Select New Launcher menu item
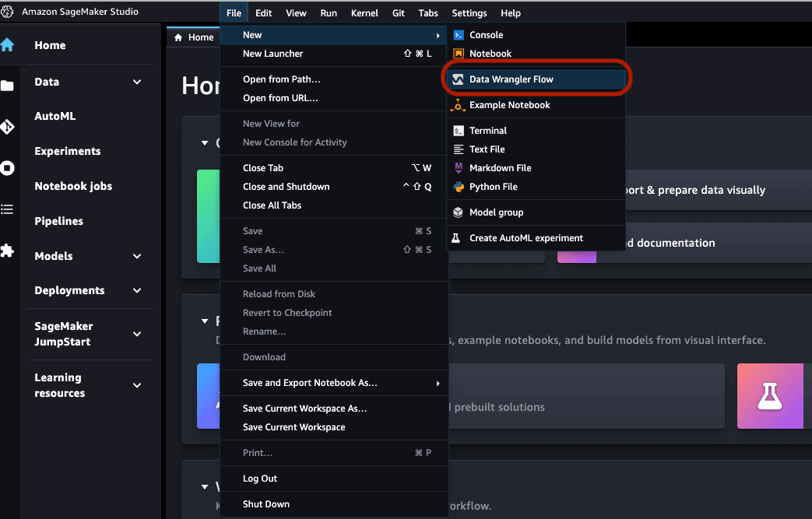The height and width of the screenshot is (519, 812). (x=334, y=53)
